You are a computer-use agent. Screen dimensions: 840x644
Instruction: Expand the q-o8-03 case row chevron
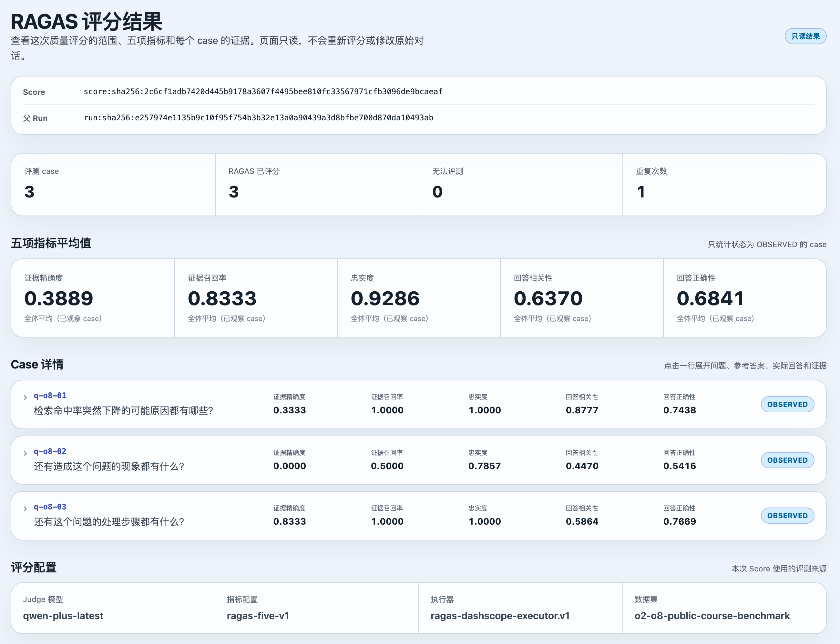click(25, 509)
